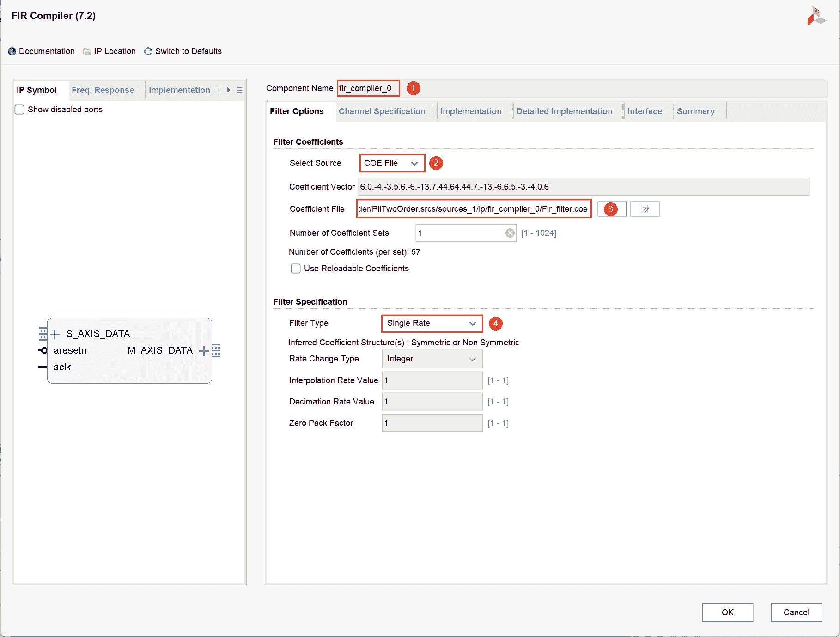Switch to the Freq. Response tab
The height and width of the screenshot is (637, 840).
(x=103, y=90)
